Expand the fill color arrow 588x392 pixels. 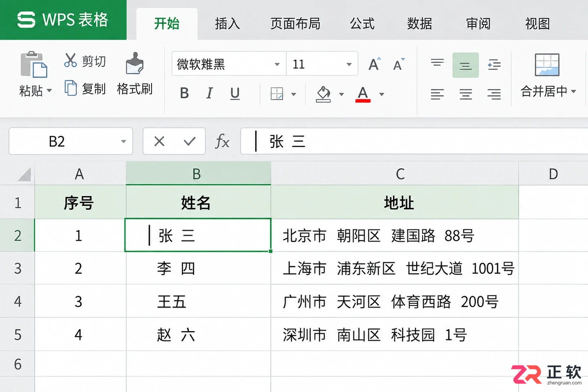[341, 94]
